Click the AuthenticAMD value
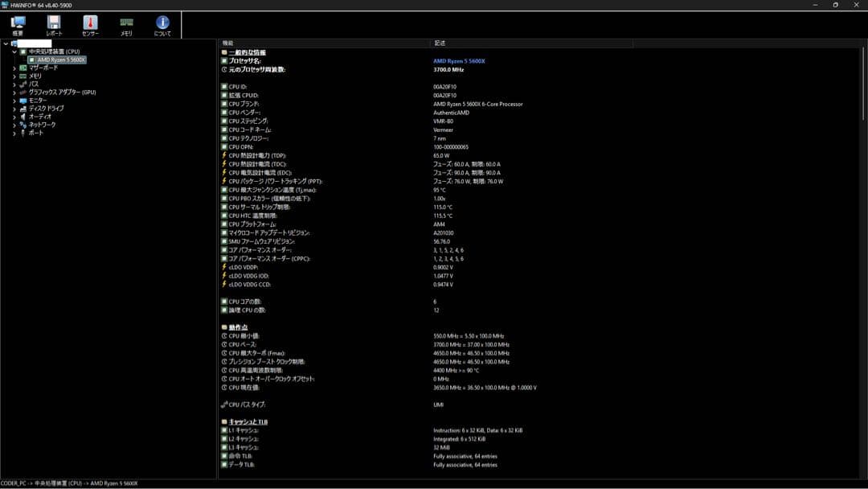This screenshot has height=489, width=868. tap(451, 113)
